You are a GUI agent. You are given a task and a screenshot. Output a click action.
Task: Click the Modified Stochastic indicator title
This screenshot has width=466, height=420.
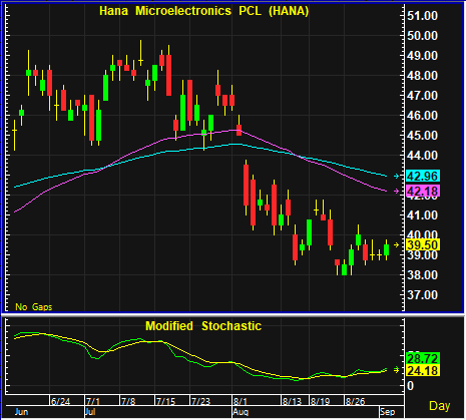click(203, 326)
